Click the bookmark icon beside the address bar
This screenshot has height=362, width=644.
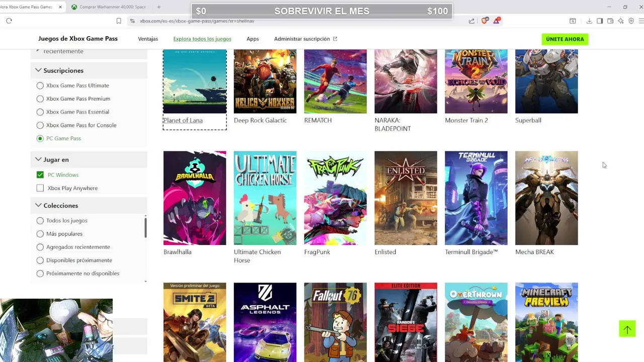click(119, 21)
